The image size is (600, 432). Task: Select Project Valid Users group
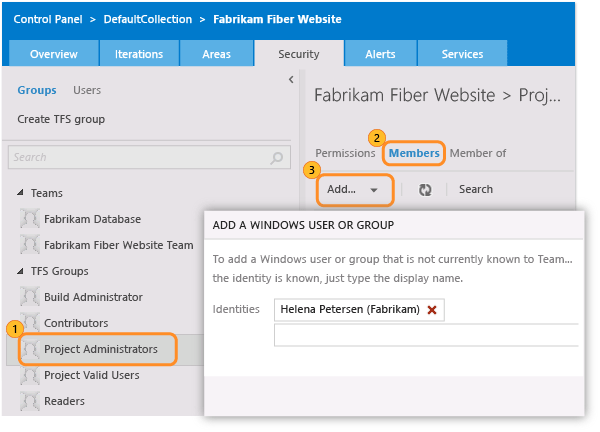(x=91, y=375)
